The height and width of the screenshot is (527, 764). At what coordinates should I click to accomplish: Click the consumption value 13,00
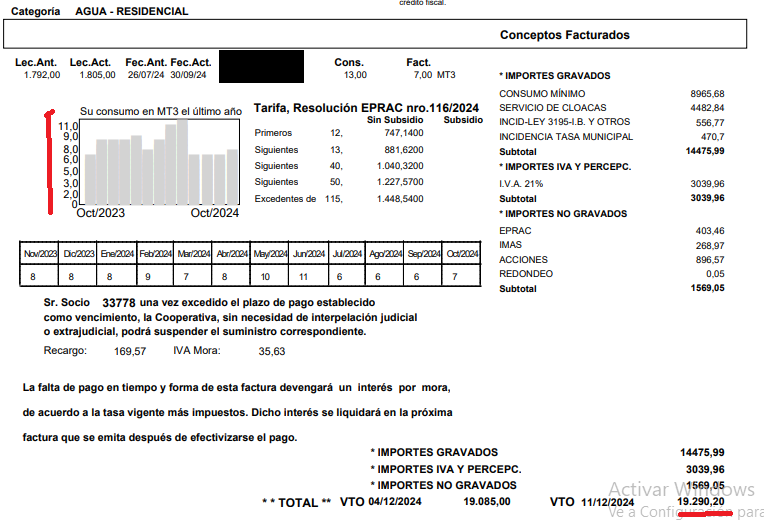[x=355, y=75]
